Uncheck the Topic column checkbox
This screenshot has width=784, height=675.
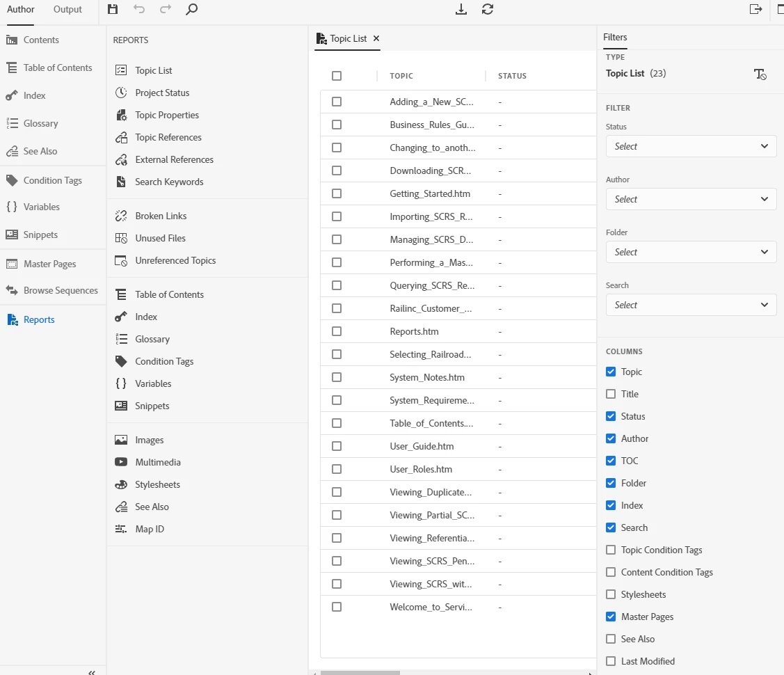click(x=611, y=372)
